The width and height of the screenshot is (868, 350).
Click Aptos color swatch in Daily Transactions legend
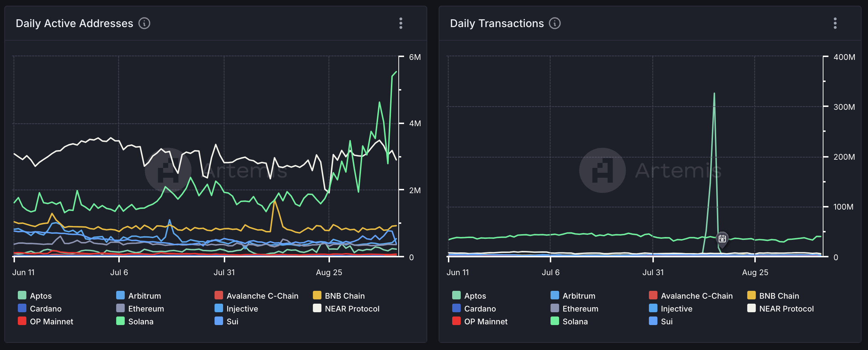456,295
